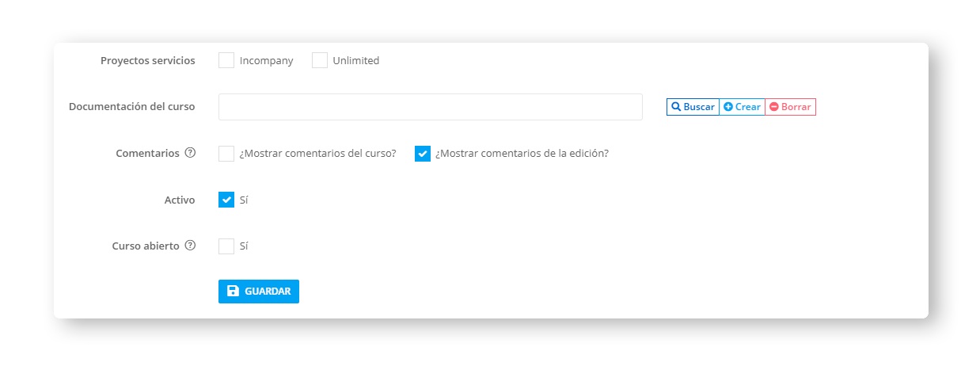
Task: Click the Borrar button text
Action: (x=796, y=107)
